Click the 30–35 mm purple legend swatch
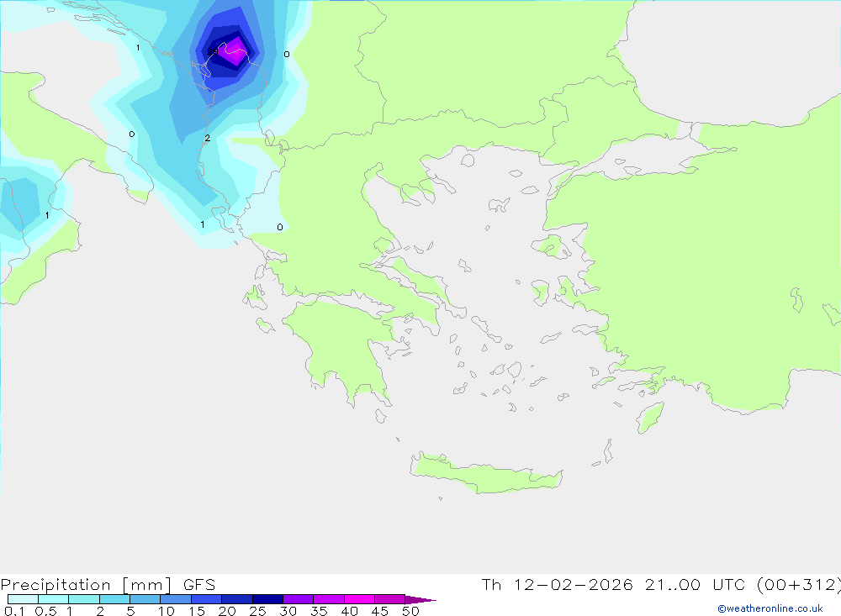This screenshot has width=841, height=616. (298, 599)
